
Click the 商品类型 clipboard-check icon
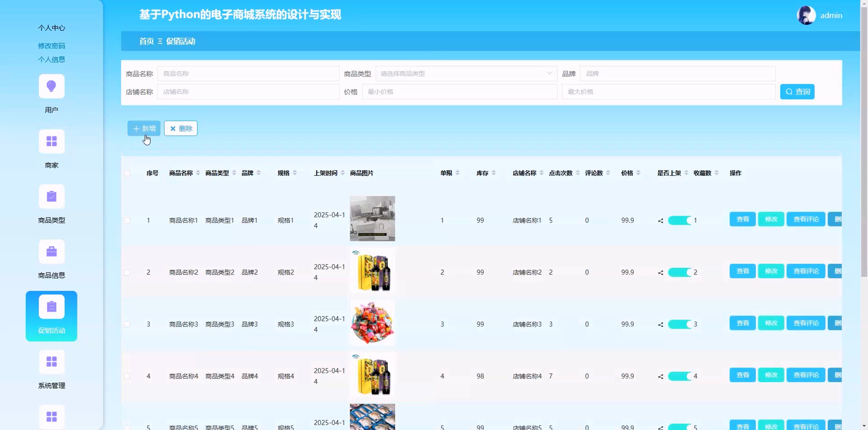point(51,196)
